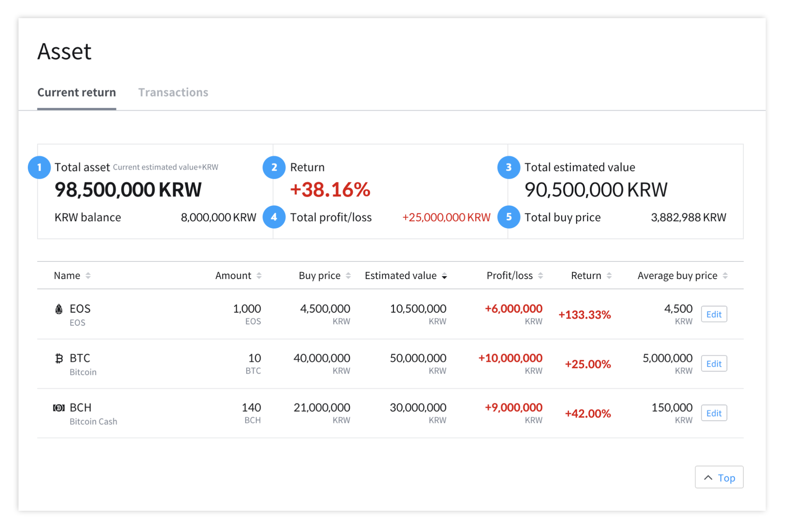Click the Bitcoin BTC coin icon
Viewport: 785px width, 532px height.
pyautogui.click(x=59, y=359)
